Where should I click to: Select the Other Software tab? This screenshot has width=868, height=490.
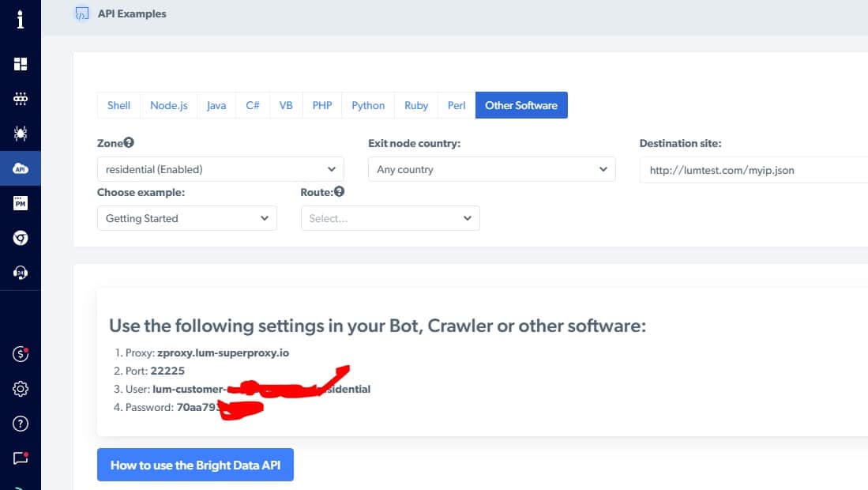pos(521,105)
